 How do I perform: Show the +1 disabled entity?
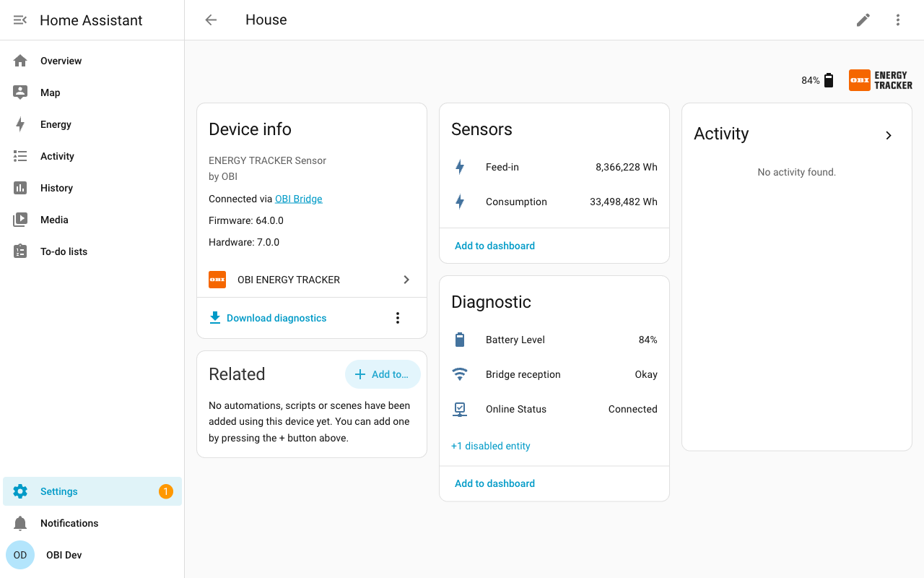coord(491,446)
